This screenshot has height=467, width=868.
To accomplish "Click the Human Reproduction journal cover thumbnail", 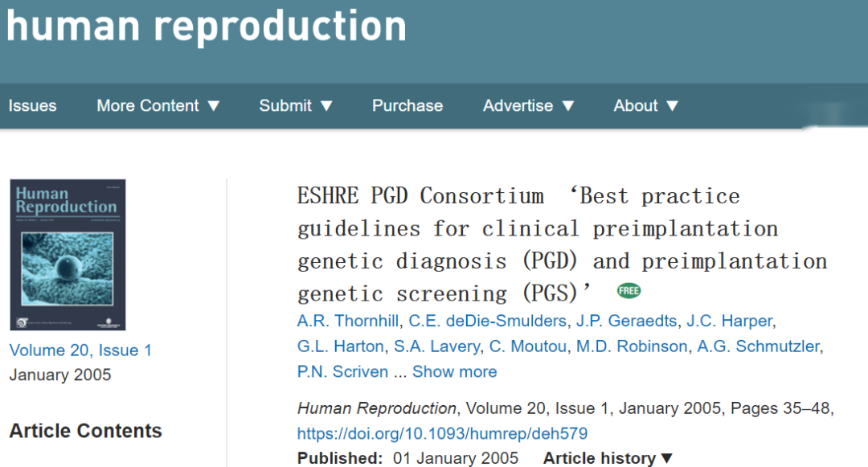I will click(68, 255).
